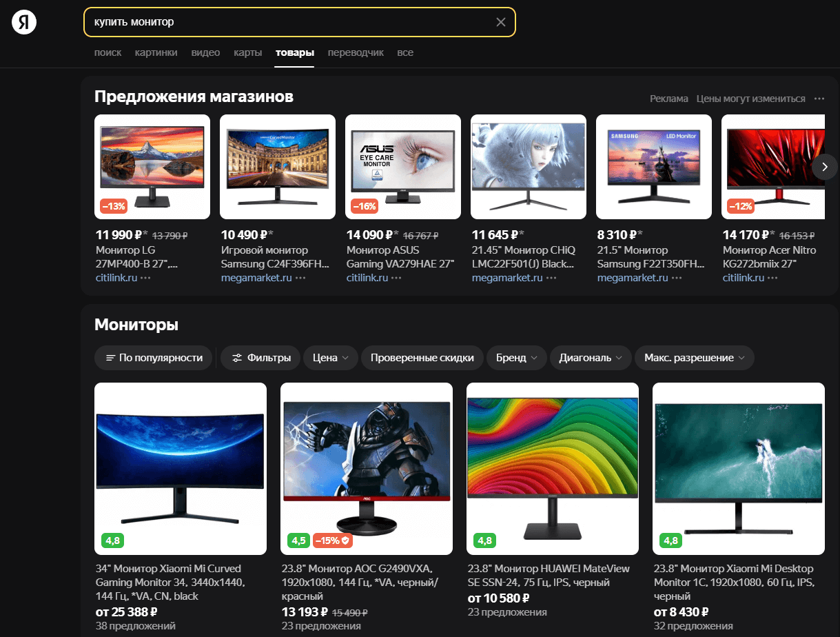The height and width of the screenshot is (637, 840).
Task: Expand the 'Цена' filter dropdown
Action: point(331,358)
